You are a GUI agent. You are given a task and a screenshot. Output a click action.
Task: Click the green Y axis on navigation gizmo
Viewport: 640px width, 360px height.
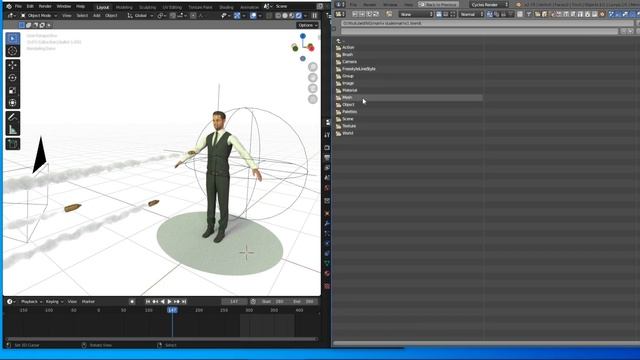(295, 48)
